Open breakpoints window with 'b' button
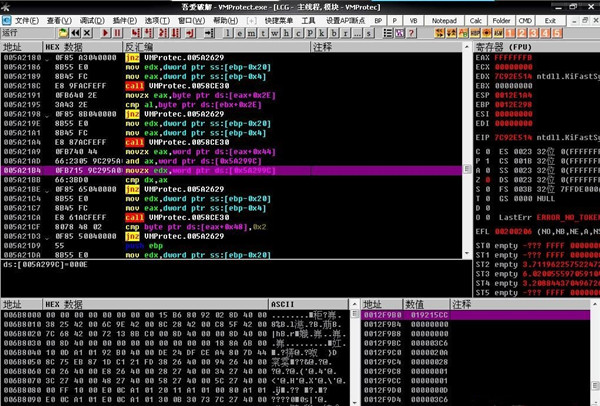The image size is (600, 406). [334, 33]
